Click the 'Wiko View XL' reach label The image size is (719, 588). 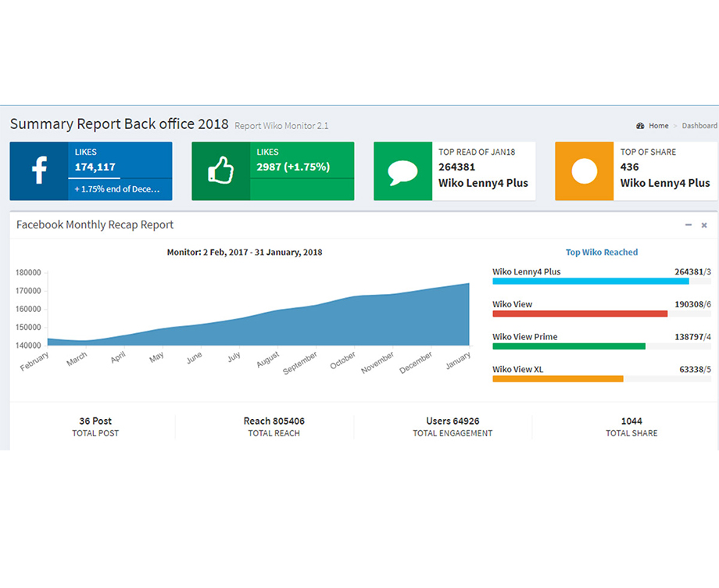517,369
